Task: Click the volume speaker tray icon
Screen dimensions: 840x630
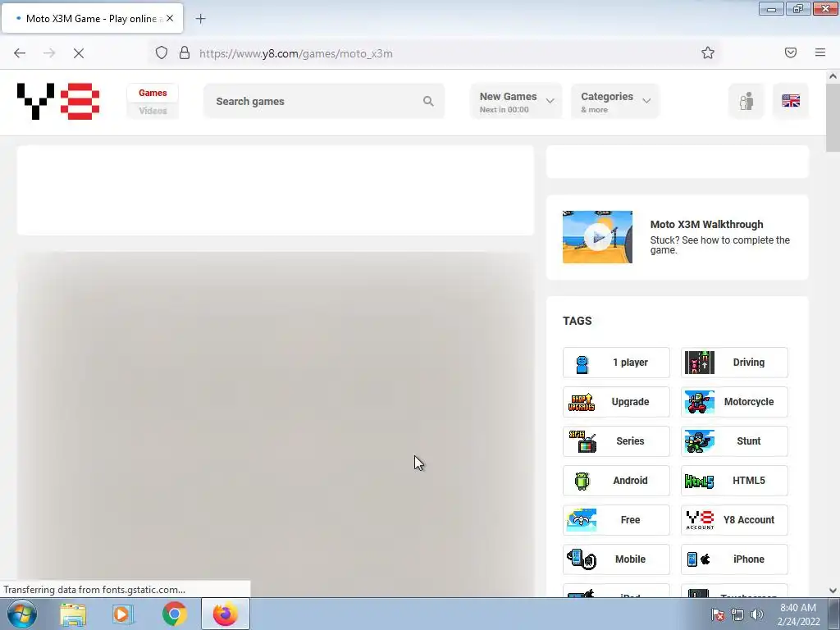Action: 757,614
